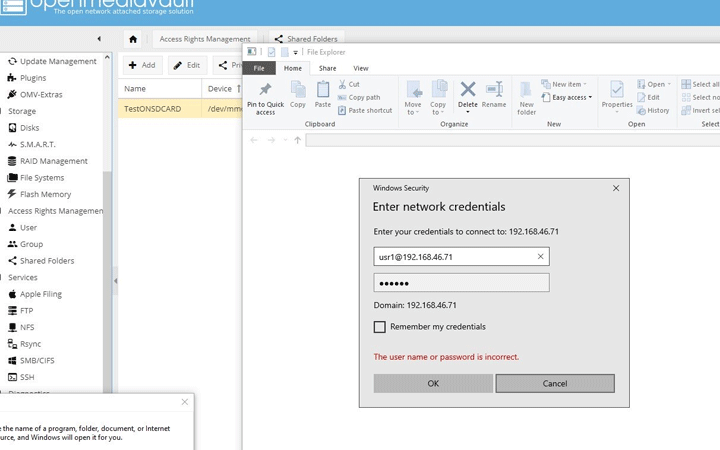Click Select all in ribbon
Image resolution: width=720 pixels, height=450 pixels.
coord(701,84)
